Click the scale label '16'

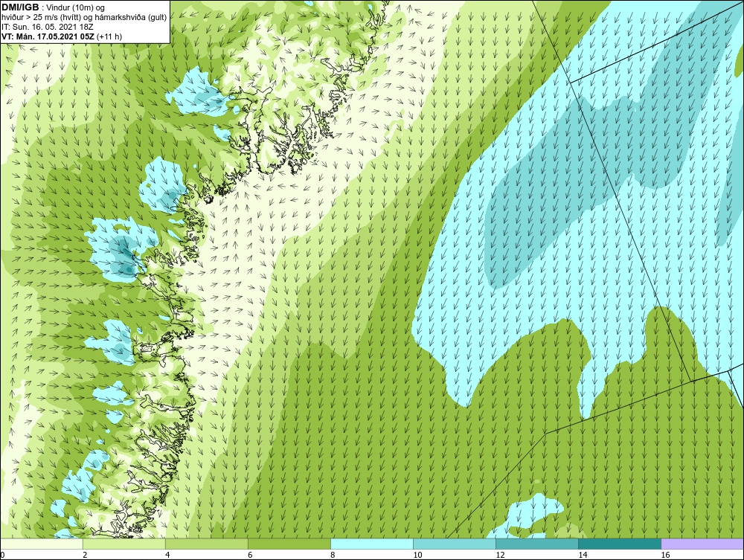point(664,555)
